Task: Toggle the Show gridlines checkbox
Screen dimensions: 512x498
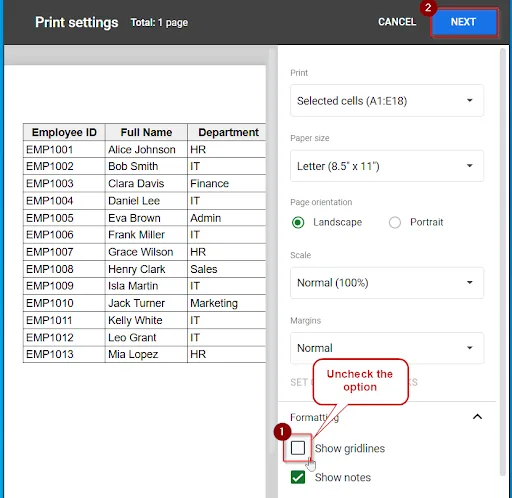Action: pos(298,448)
